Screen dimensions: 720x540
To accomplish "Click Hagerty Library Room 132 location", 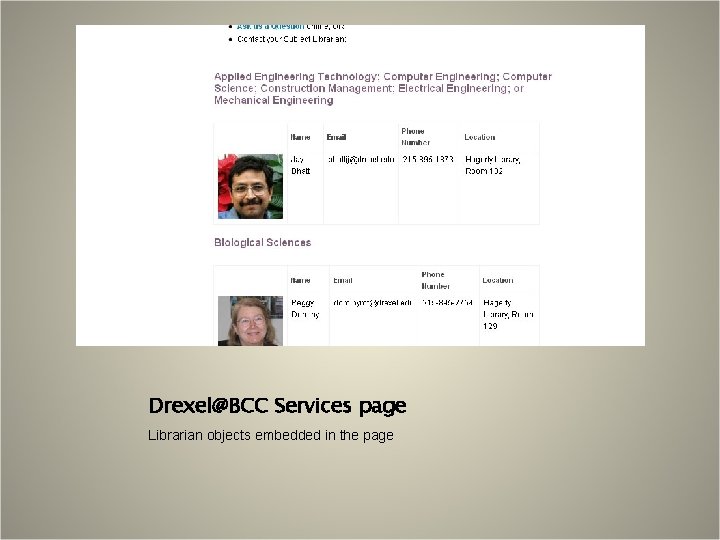I will point(492,165).
